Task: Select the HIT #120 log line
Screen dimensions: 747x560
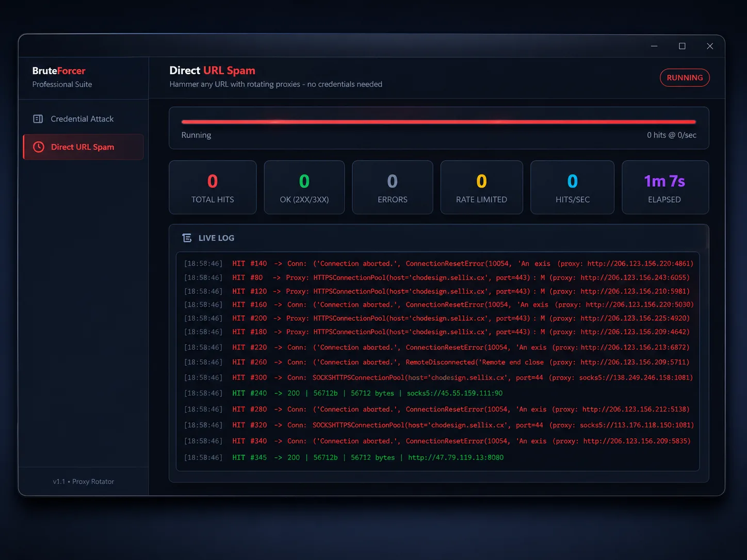Action: coord(437,291)
